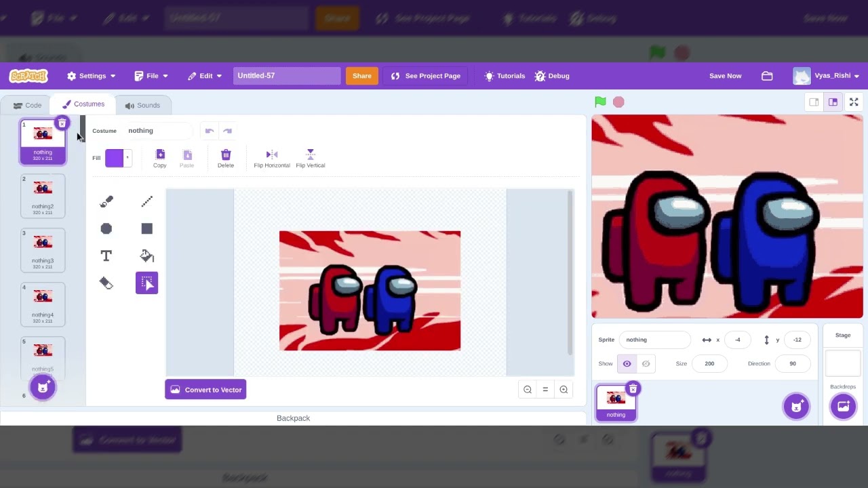Switch to the Costumes tab
Screen dimensions: 868x488
point(83,104)
